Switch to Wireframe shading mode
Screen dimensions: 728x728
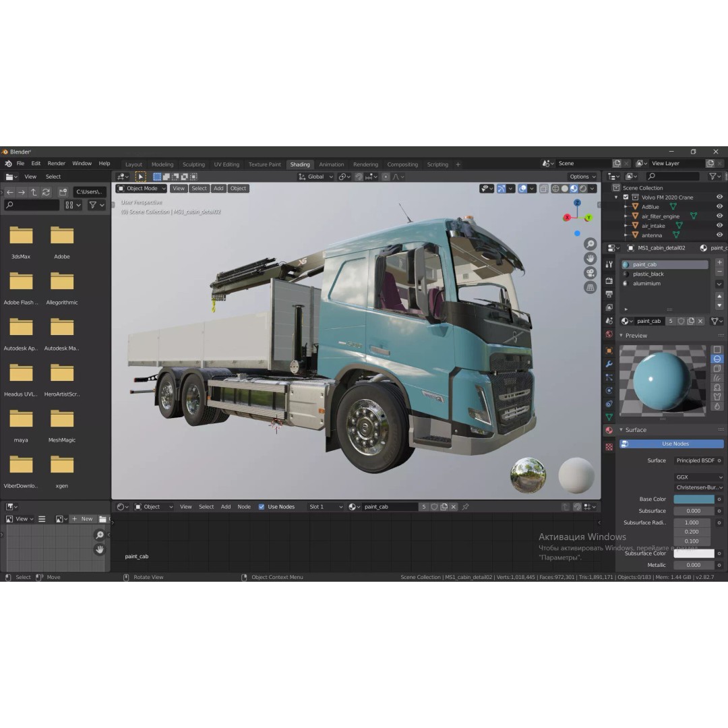[555, 189]
